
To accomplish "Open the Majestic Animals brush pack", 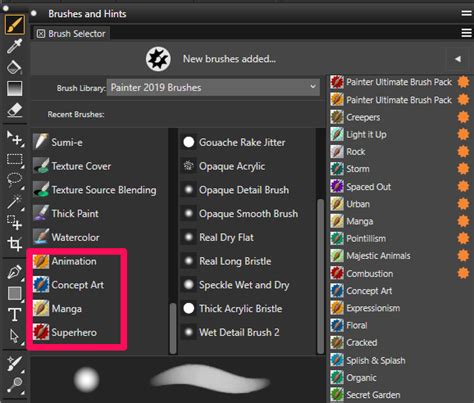I will click(x=400, y=256).
